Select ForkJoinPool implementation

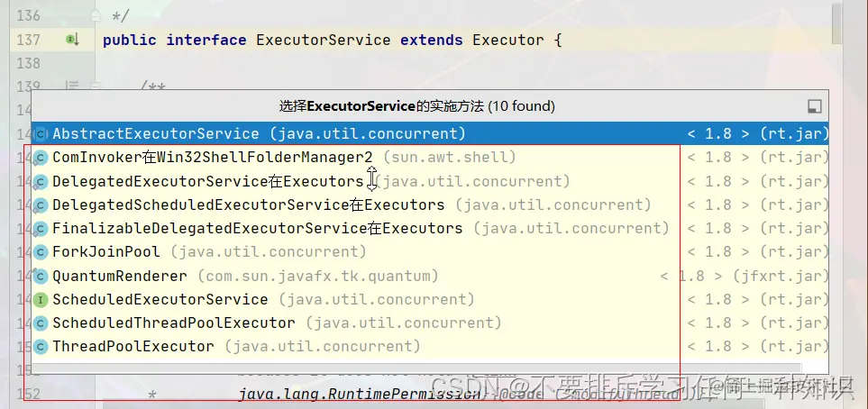[x=430, y=252]
